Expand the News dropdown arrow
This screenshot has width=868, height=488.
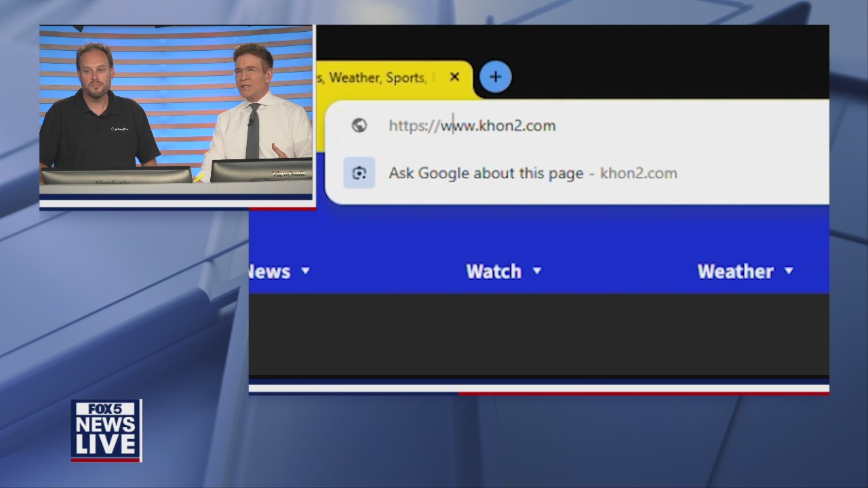tap(305, 271)
